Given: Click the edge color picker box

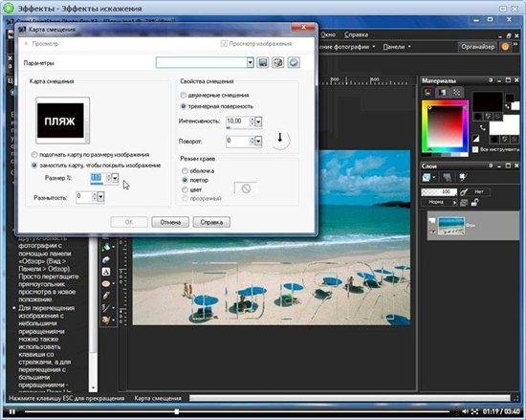Looking at the screenshot, I should coord(245,188).
